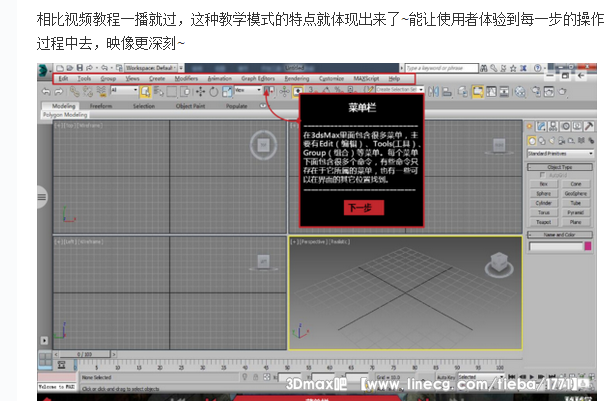Image resolution: width=607 pixels, height=401 pixels.
Task: Open the Graph Editors menu
Action: [258, 79]
